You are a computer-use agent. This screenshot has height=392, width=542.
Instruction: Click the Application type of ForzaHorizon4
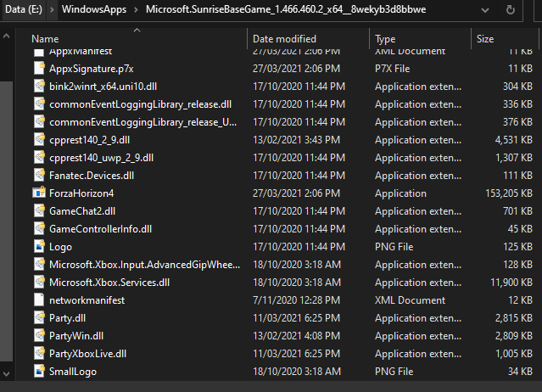click(400, 193)
